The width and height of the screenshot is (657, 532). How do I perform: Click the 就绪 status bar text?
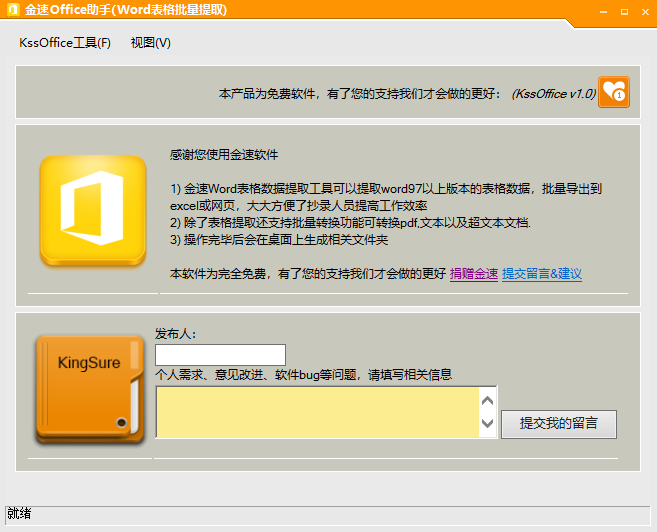point(19,514)
